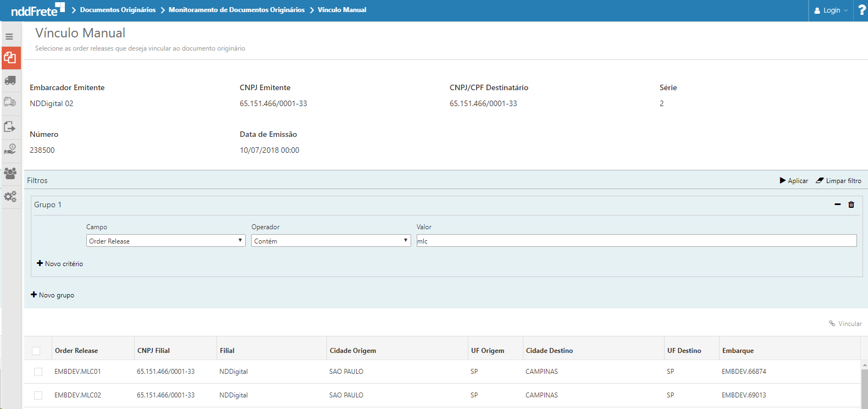
Task: Go to Documentos Originários breadcrumb
Action: coord(118,10)
